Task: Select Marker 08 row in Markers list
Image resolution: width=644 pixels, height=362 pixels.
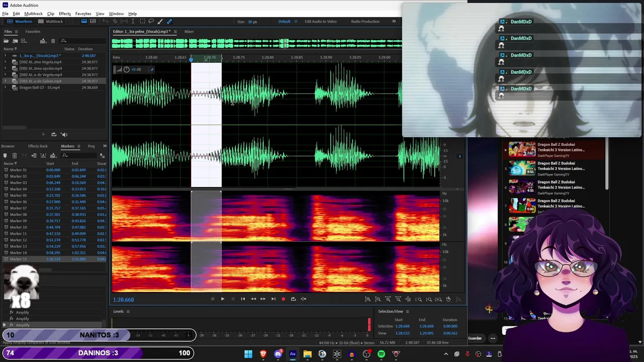Action: pyautogui.click(x=54, y=214)
